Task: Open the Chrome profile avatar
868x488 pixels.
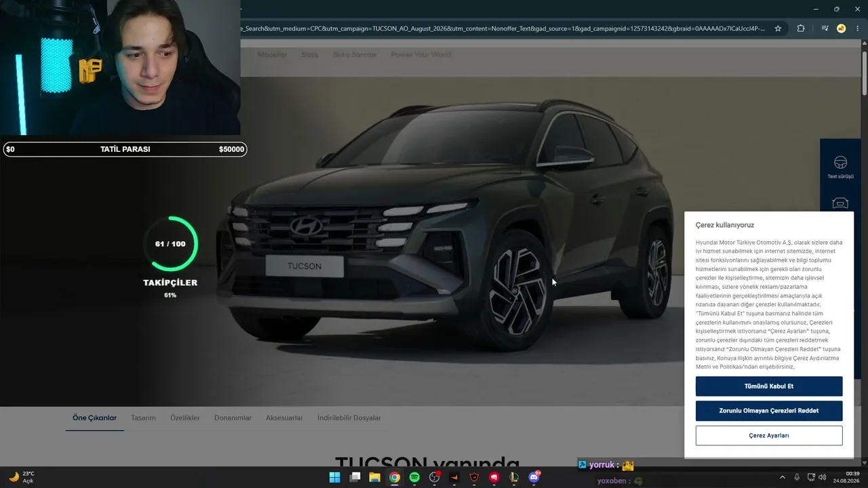Action: [841, 28]
